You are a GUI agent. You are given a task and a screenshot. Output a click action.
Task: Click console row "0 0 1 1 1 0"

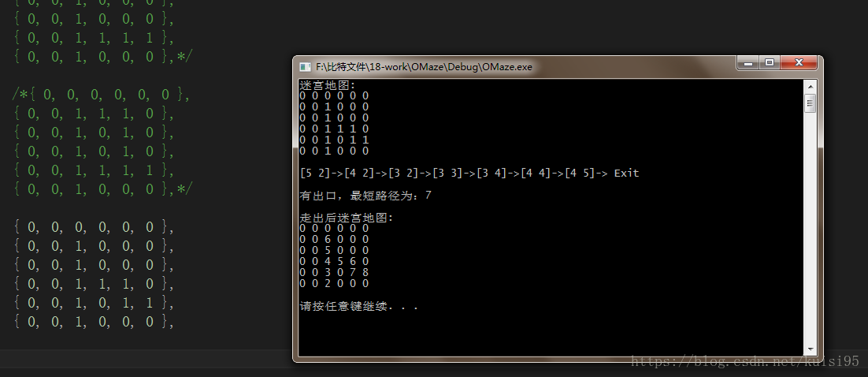click(334, 129)
